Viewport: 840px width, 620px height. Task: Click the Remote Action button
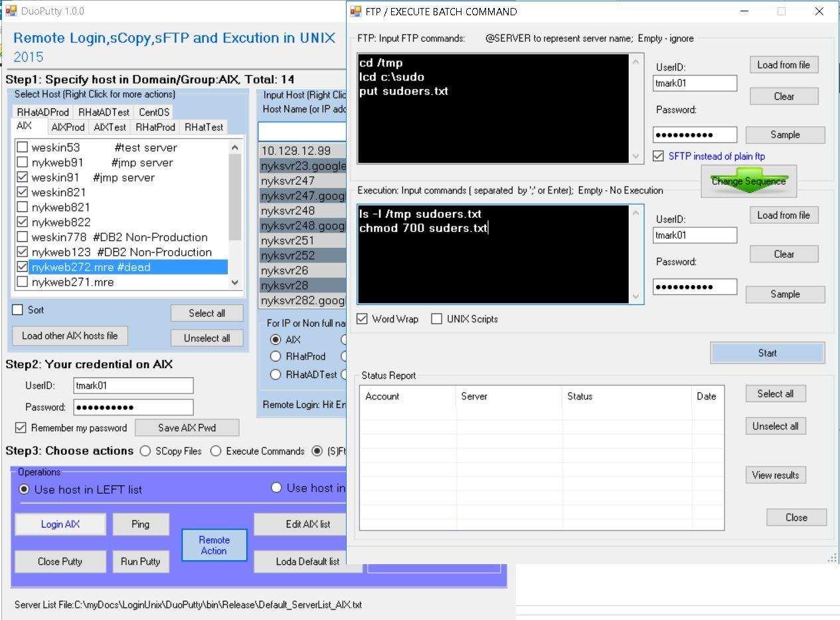coord(214,545)
